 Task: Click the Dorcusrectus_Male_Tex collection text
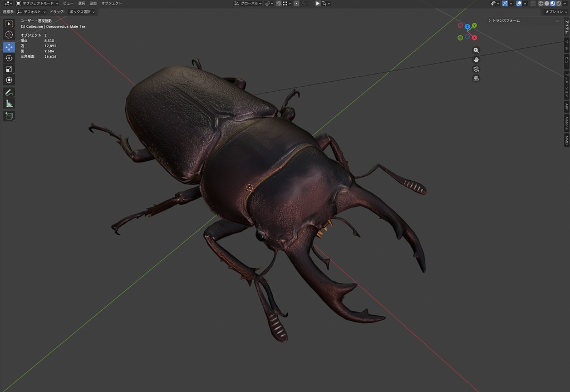(66, 27)
